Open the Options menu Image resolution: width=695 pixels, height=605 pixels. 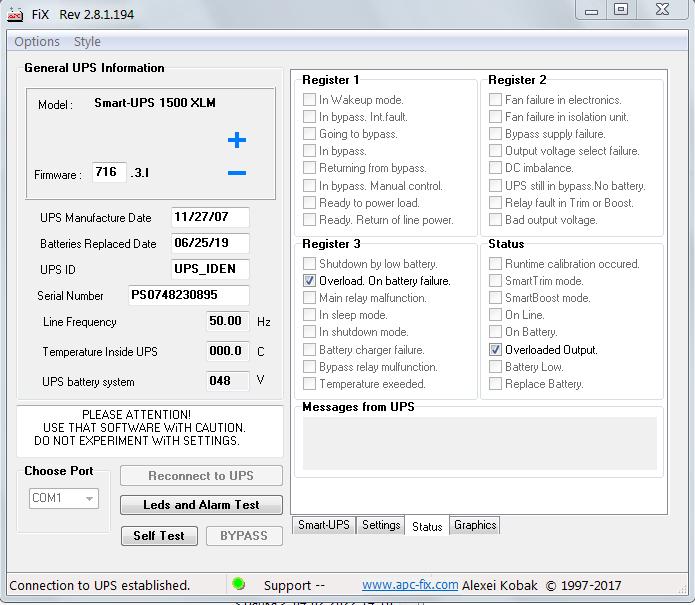(37, 42)
